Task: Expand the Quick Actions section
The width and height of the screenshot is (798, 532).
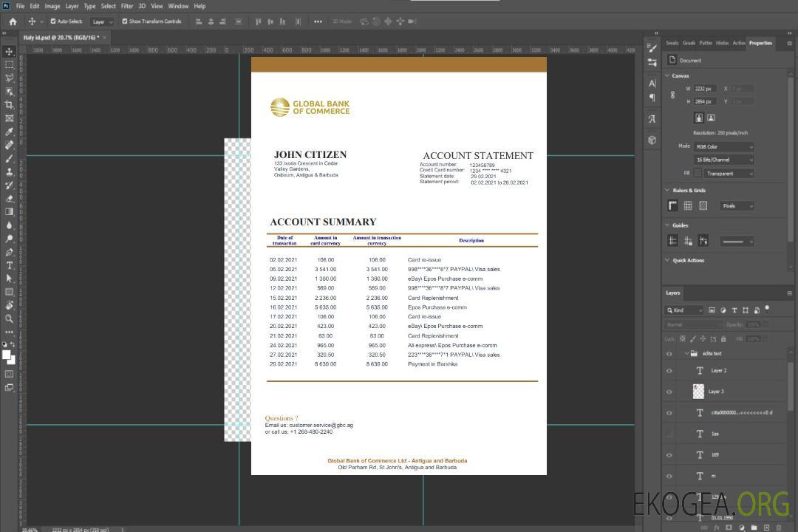Action: [x=667, y=259]
